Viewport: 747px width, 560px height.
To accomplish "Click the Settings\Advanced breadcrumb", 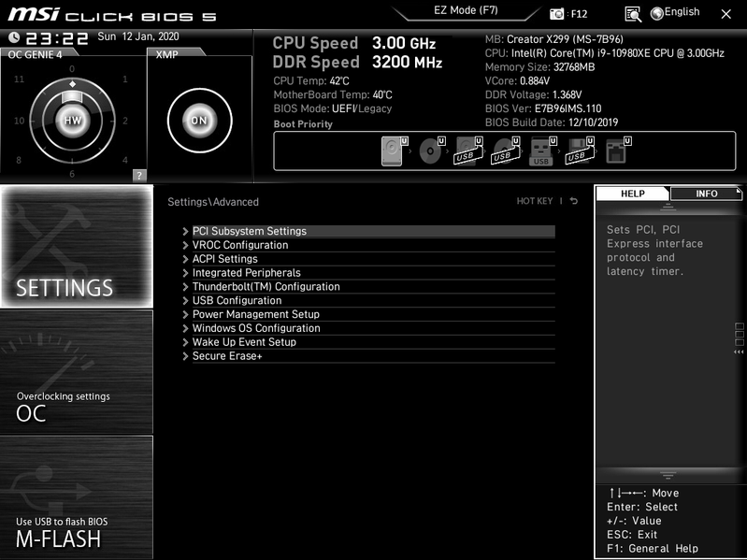I will 213,202.
